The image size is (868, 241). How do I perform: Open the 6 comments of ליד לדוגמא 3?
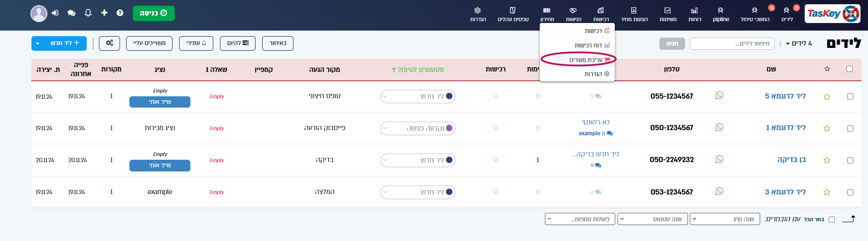[596, 192]
